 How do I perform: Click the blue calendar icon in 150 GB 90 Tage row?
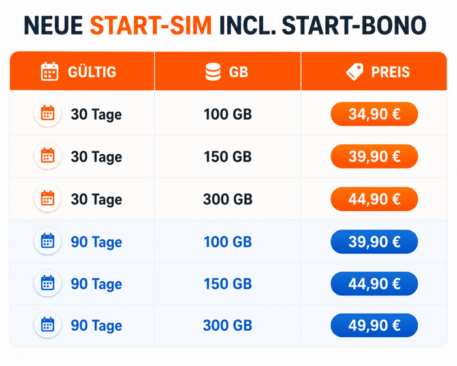pyautogui.click(x=48, y=283)
